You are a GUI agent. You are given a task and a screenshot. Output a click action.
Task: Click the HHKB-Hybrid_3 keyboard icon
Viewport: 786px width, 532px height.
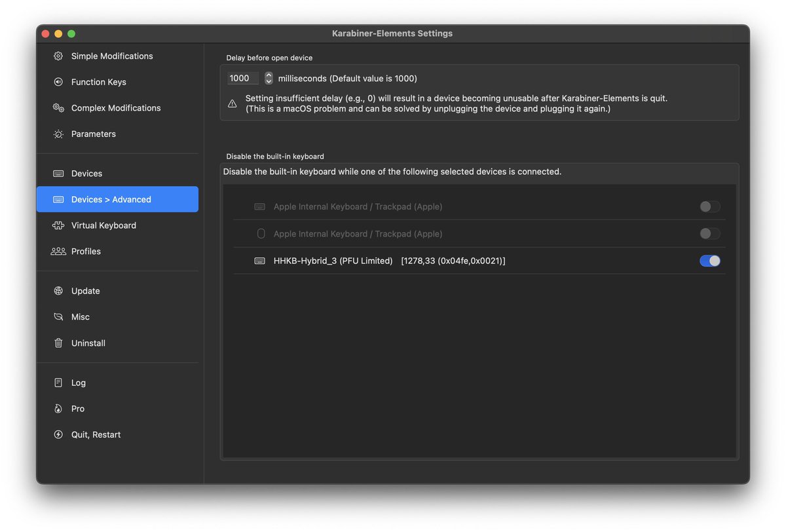coord(260,261)
